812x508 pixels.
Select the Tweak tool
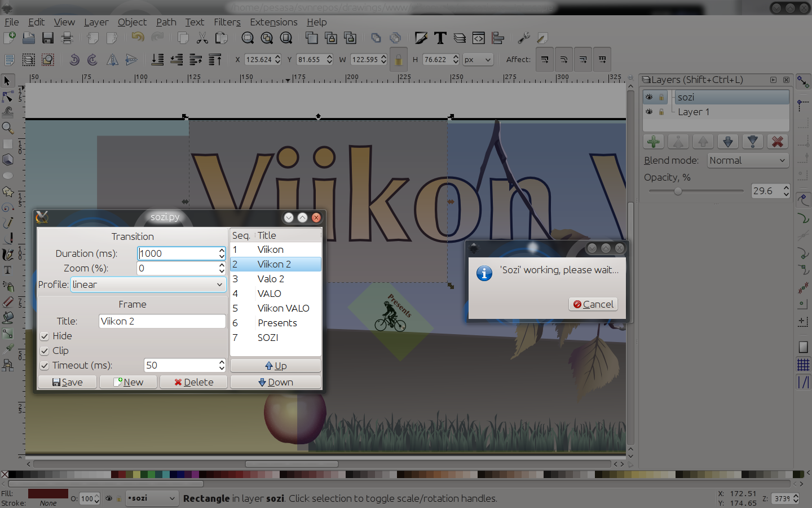point(7,112)
